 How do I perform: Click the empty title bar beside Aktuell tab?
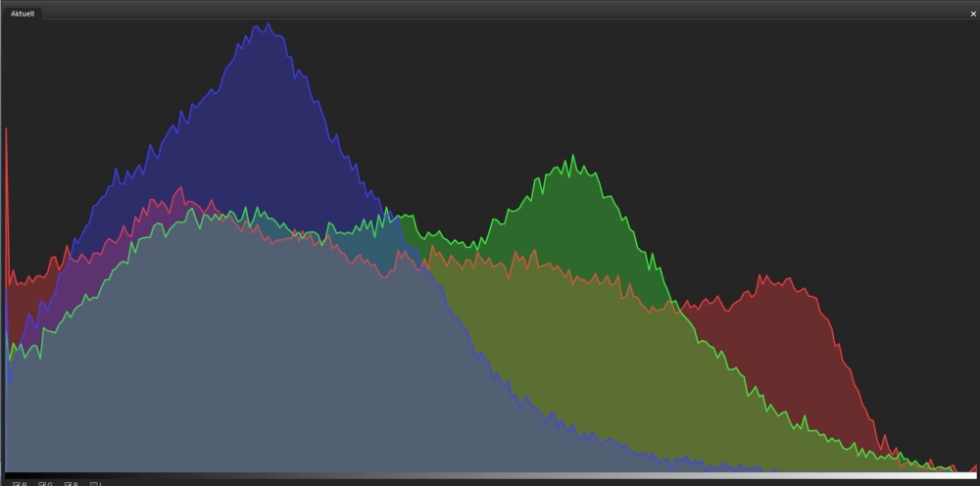click(490, 14)
